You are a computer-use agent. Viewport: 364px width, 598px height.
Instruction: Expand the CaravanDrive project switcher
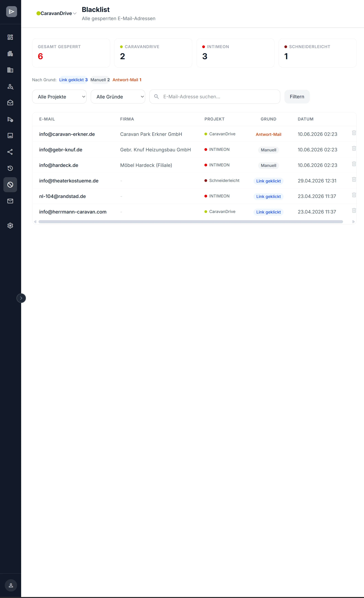click(56, 13)
